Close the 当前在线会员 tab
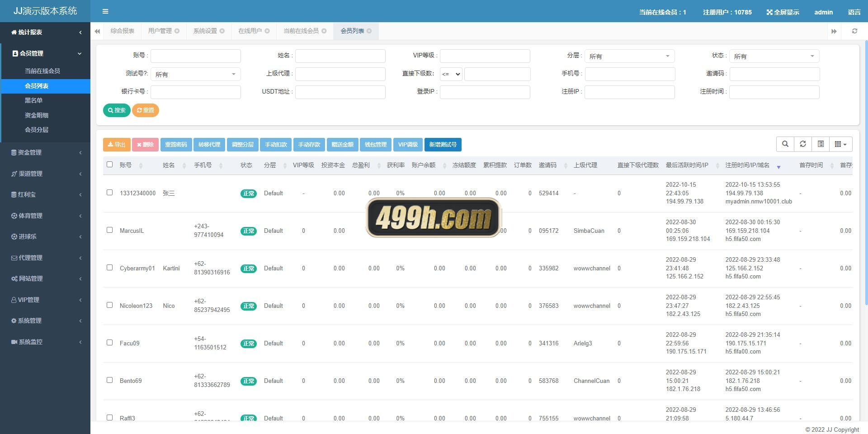Viewport: 868px width, 434px height. tap(324, 31)
